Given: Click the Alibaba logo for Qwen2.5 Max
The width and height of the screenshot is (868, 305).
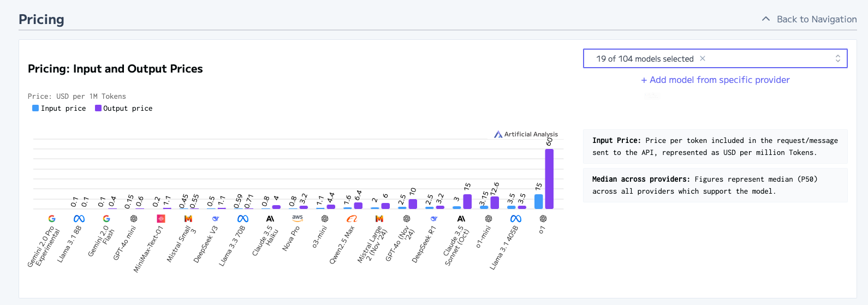Looking at the screenshot, I should pos(352,219).
